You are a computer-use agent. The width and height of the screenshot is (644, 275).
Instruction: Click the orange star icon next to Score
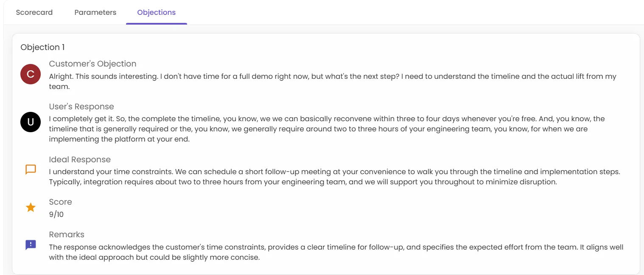click(x=30, y=207)
